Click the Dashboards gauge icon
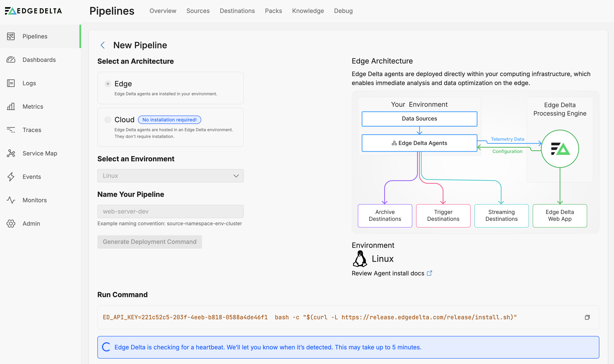Viewport: 614px width, 364px height. tap(11, 60)
